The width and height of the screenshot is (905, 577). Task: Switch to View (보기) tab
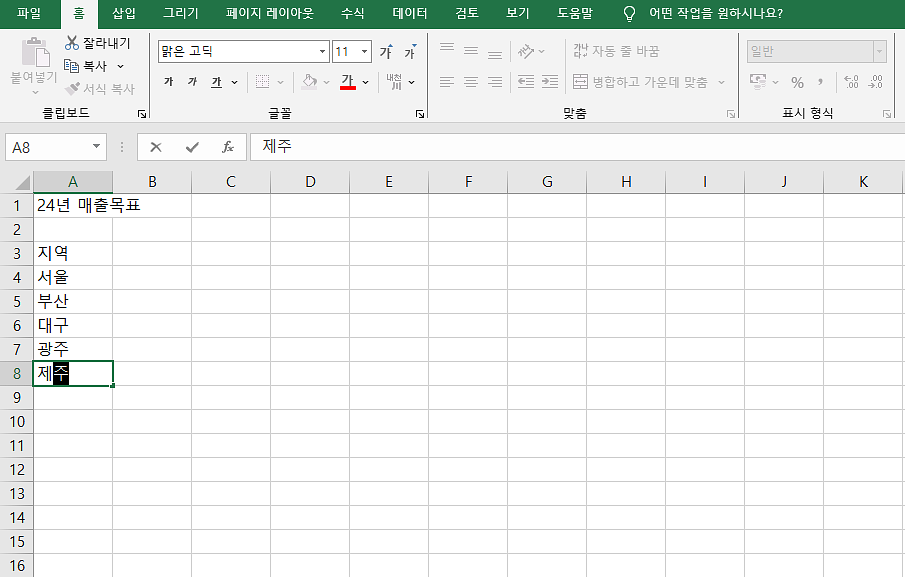(517, 13)
